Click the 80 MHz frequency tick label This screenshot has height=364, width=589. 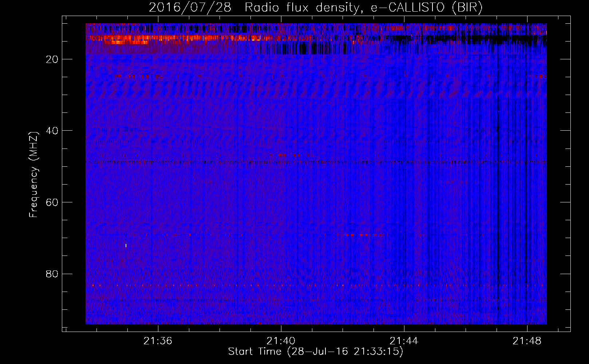click(52, 274)
